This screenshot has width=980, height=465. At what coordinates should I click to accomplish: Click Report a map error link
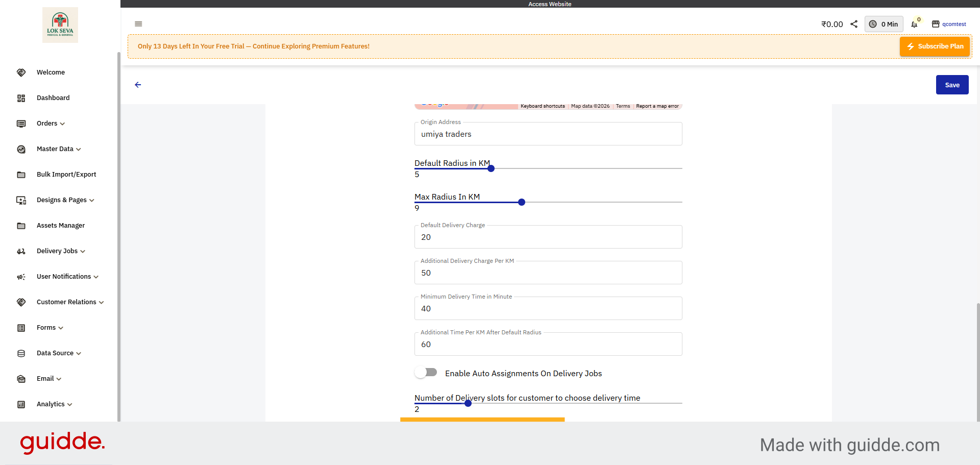click(657, 106)
